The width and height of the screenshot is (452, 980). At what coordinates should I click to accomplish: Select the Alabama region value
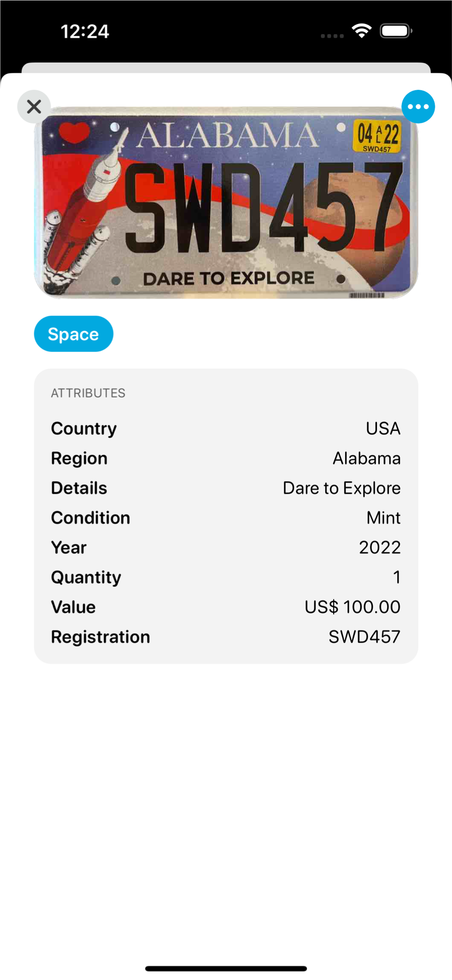pyautogui.click(x=366, y=459)
